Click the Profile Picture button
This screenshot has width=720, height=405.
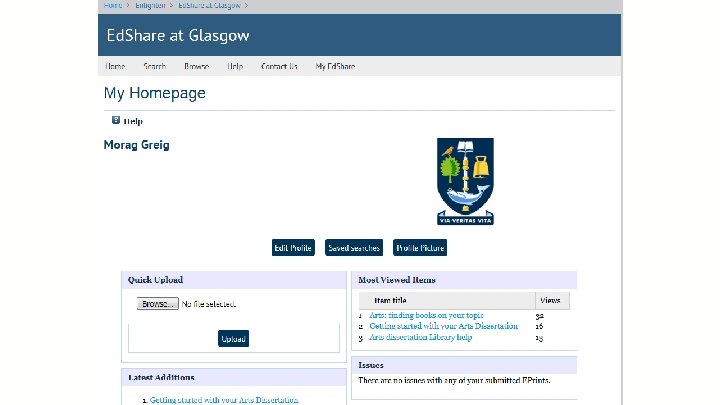(x=420, y=248)
